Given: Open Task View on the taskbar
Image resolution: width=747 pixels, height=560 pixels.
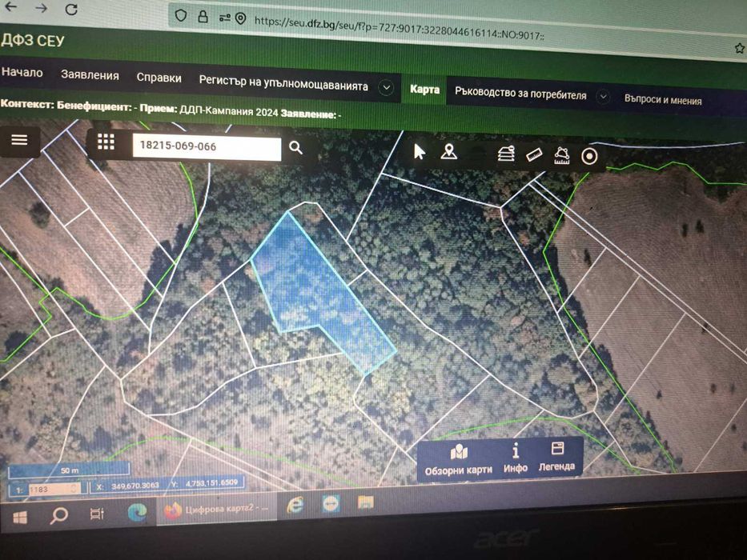Looking at the screenshot, I should pos(97,514).
